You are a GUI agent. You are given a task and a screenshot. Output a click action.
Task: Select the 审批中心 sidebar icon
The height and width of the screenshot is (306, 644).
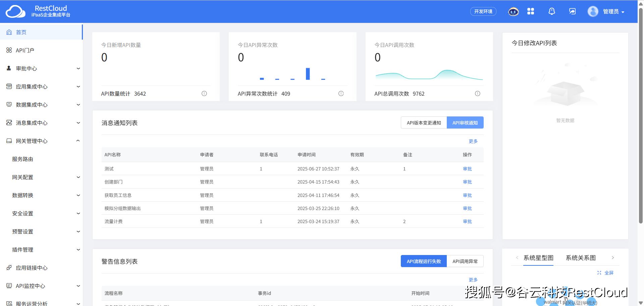tap(9, 68)
